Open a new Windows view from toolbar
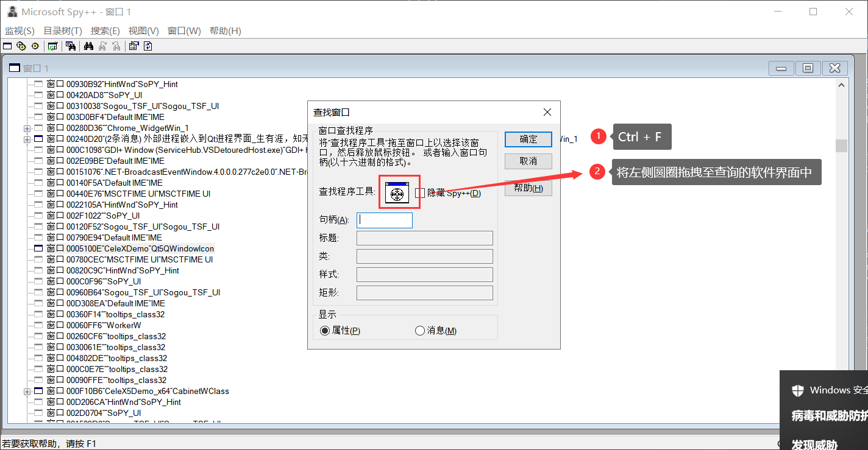Screen dimensions: 868x450 8,46
